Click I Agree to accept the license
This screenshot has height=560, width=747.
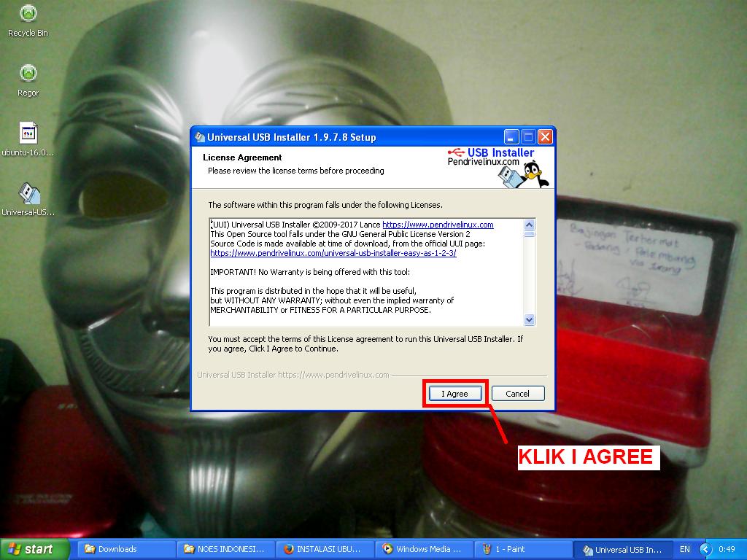[455, 394]
